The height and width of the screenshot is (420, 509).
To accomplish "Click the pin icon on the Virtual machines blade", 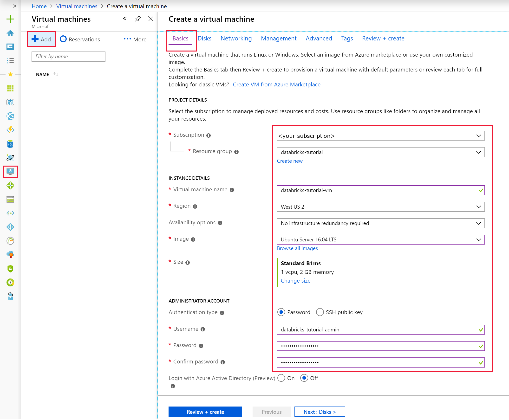I will point(138,19).
